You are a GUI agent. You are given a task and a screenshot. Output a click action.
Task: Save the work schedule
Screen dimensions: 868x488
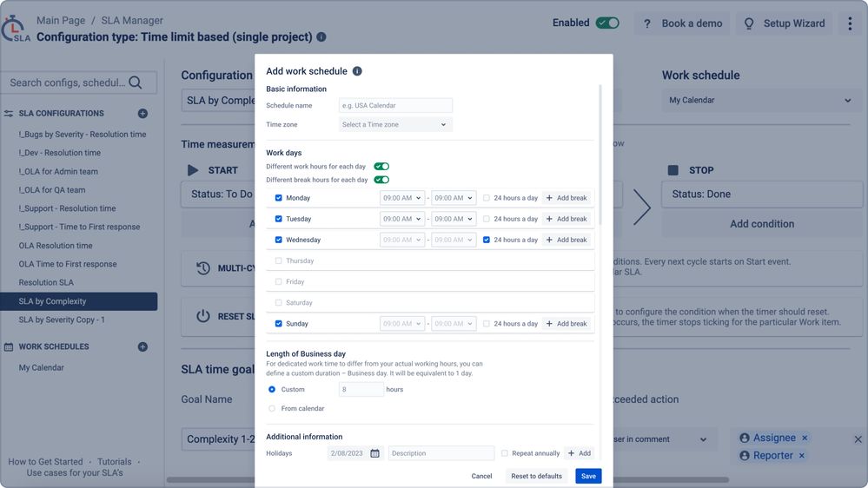588,477
